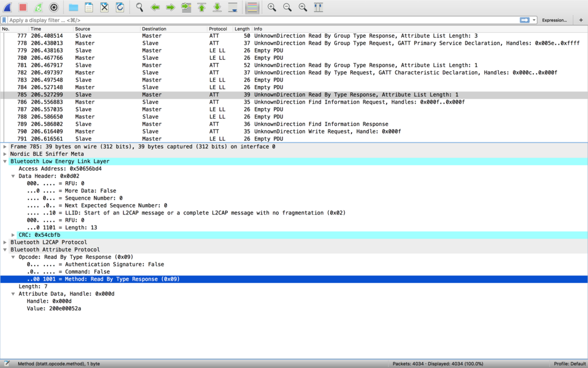Save this capture file
This screenshot has width=588, height=368.
click(89, 7)
